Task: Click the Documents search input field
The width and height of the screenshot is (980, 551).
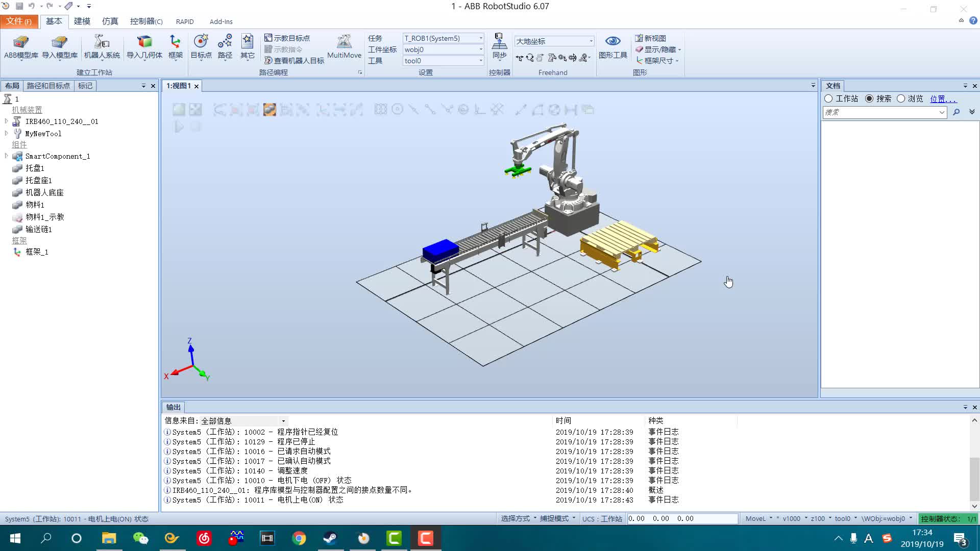Action: 885,112
